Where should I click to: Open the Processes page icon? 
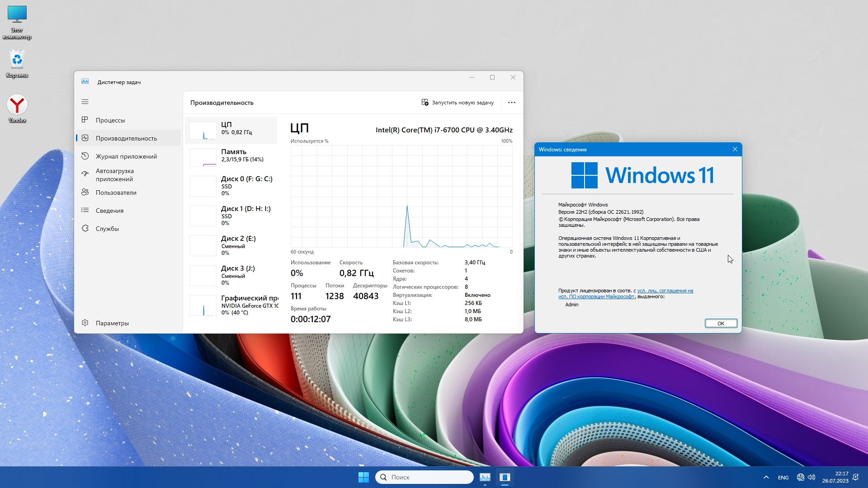click(x=85, y=120)
